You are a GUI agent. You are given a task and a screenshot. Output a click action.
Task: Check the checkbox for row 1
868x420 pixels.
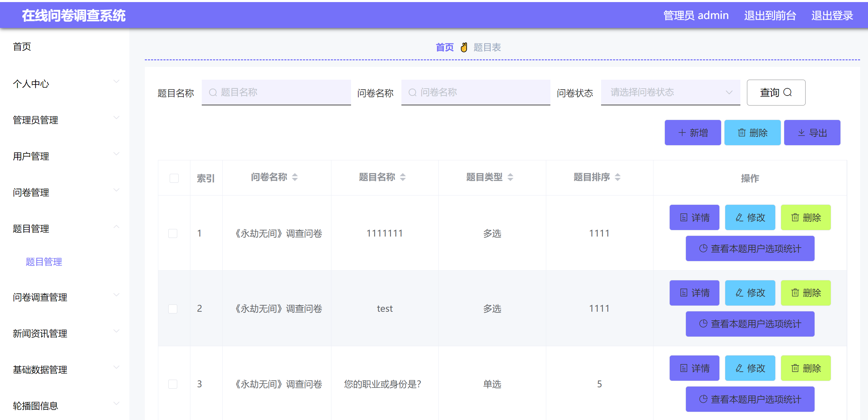173,233
